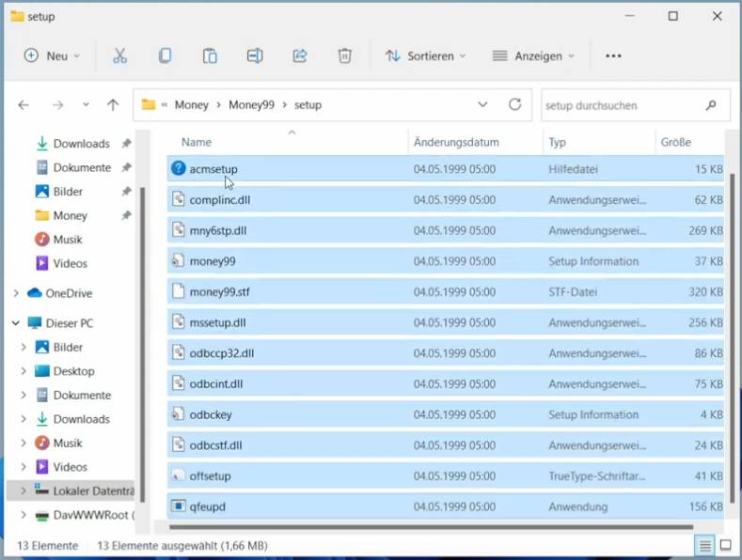Open recent locations dropdown arrow

tap(86, 104)
